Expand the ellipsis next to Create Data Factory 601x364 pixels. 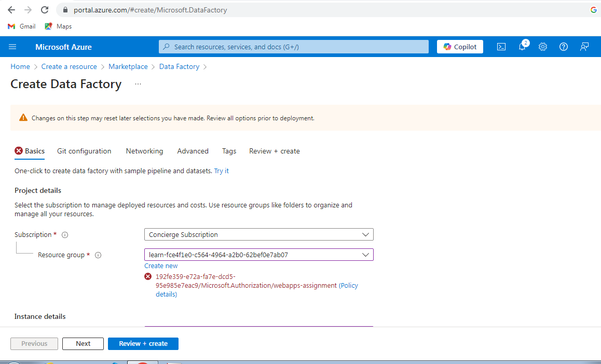pyautogui.click(x=138, y=83)
